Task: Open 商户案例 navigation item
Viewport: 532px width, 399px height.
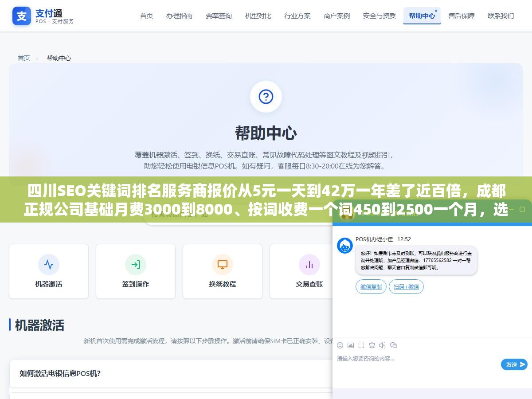Action: (x=337, y=16)
